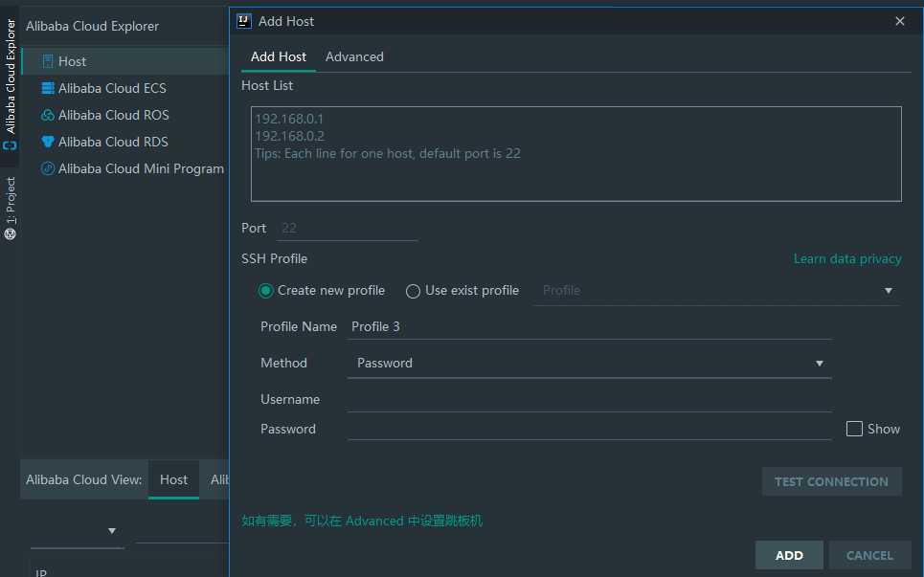Click the IntelliJ logo in Add Host title bar

click(244, 21)
